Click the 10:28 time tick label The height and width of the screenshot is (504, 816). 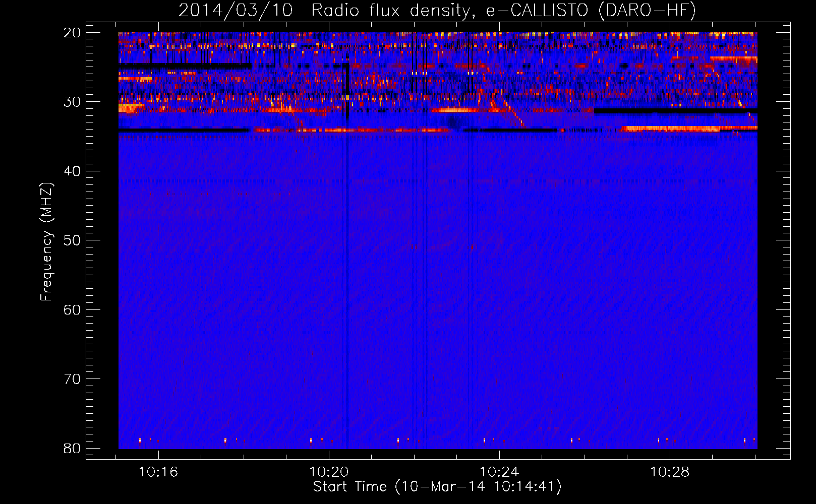(670, 472)
